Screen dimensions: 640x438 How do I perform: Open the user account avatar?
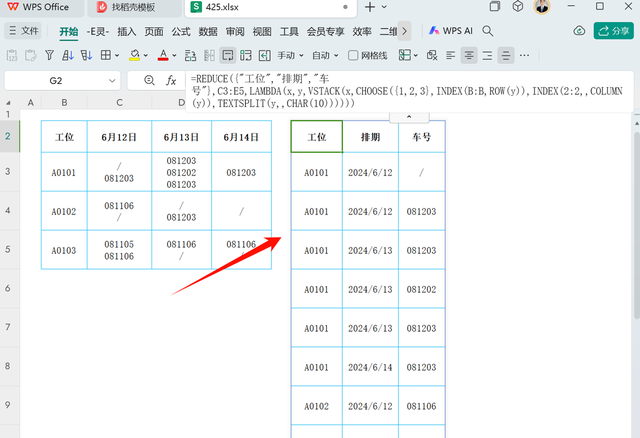pos(542,7)
